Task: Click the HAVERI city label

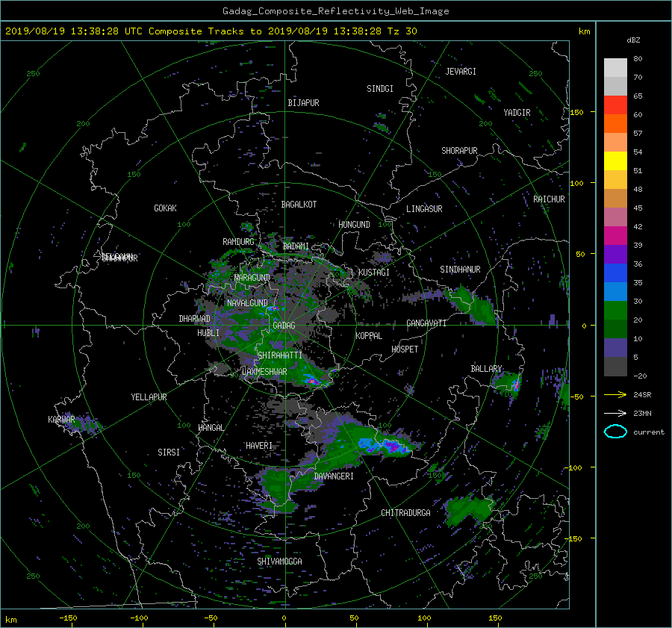Action: pos(259,446)
